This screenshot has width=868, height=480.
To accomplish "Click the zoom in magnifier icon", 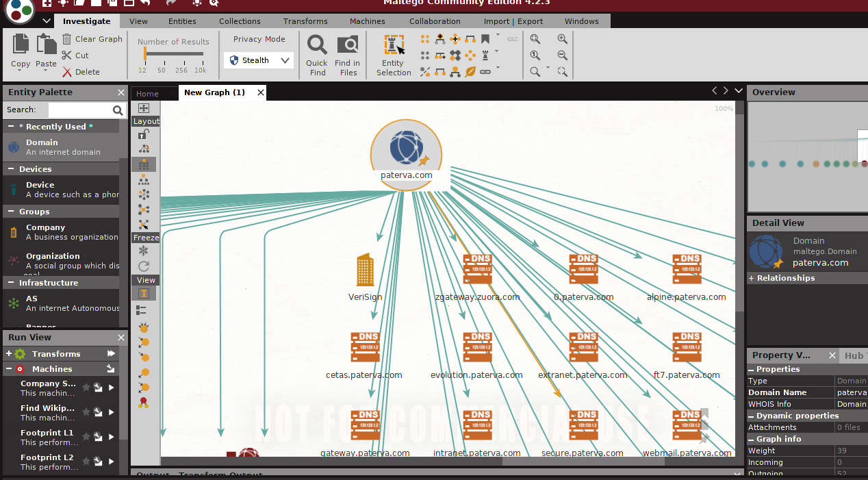I will (563, 39).
